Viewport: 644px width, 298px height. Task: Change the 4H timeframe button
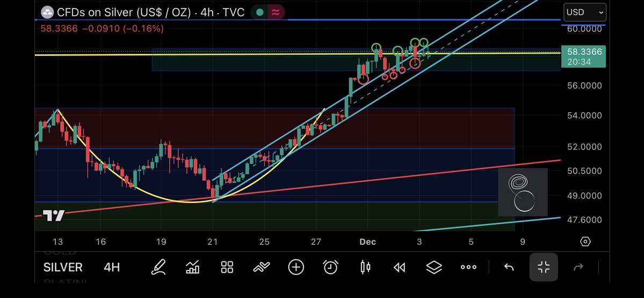(x=112, y=267)
